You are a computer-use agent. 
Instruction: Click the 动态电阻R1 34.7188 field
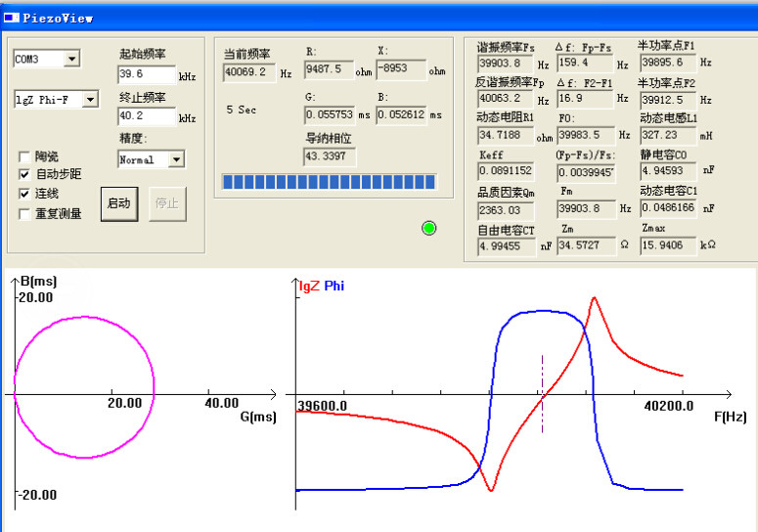(x=506, y=135)
